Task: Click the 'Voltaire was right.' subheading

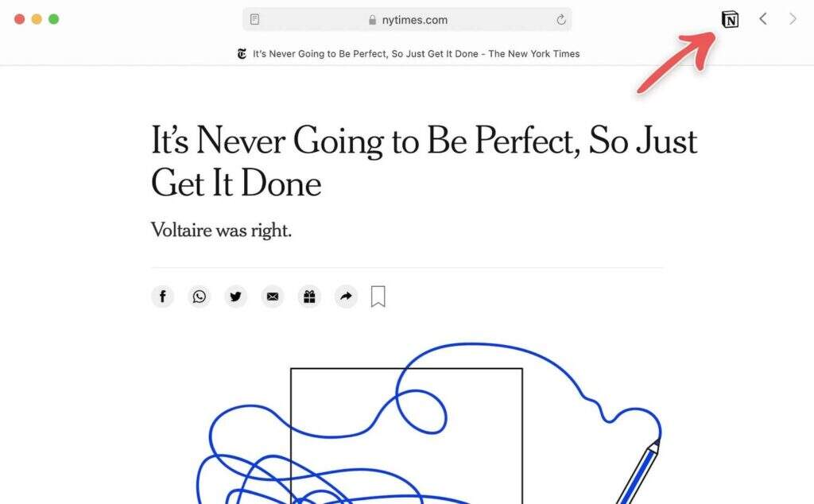Action: 222,231
